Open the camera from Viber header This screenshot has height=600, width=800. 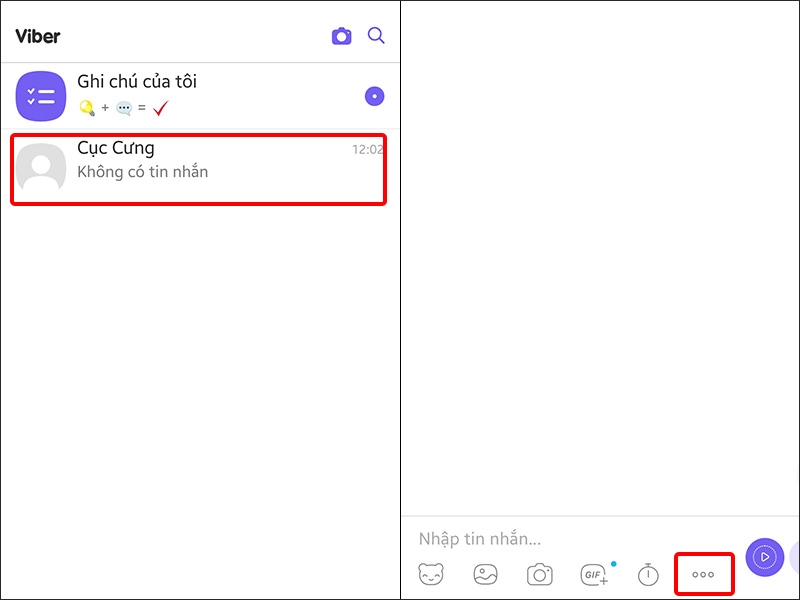point(341,36)
